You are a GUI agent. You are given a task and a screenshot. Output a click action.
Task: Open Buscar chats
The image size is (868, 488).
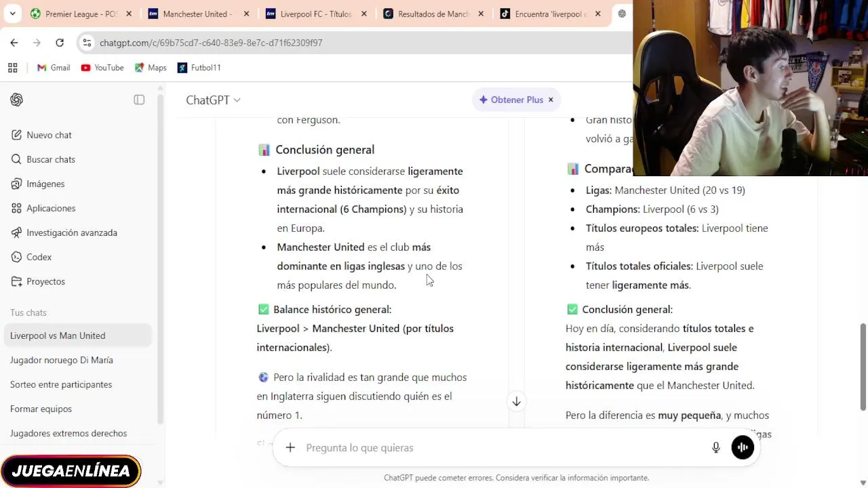78,159
